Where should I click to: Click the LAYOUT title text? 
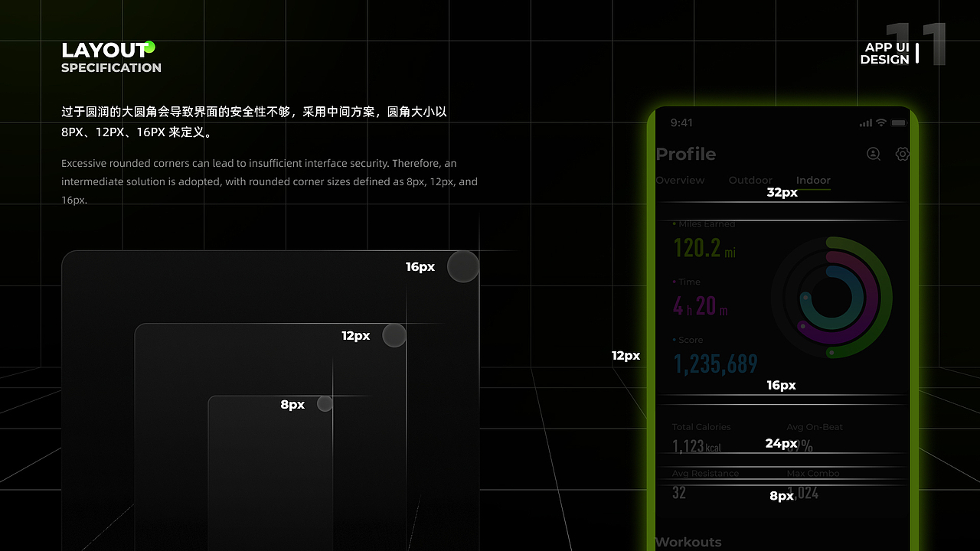(x=104, y=51)
